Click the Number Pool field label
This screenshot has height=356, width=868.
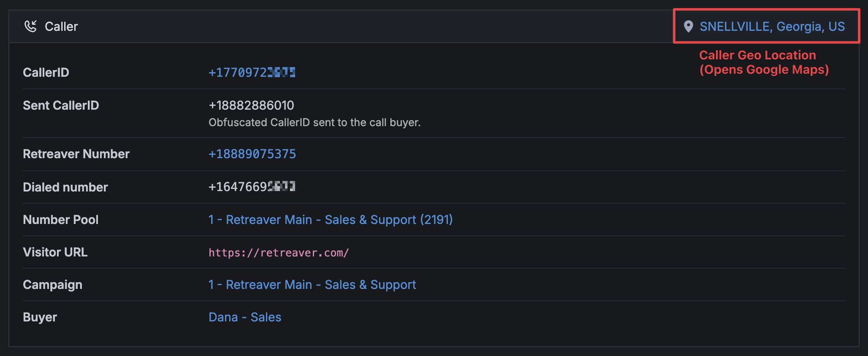61,220
